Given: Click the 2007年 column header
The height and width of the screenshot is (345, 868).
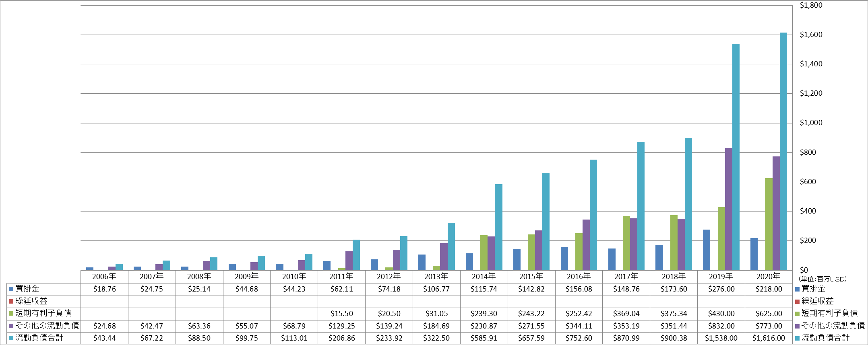Looking at the screenshot, I should [152, 276].
